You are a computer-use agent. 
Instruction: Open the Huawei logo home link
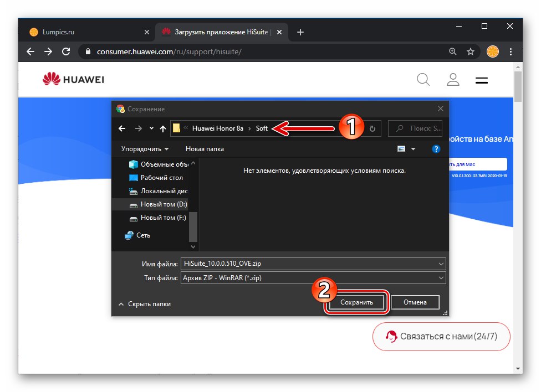click(73, 79)
